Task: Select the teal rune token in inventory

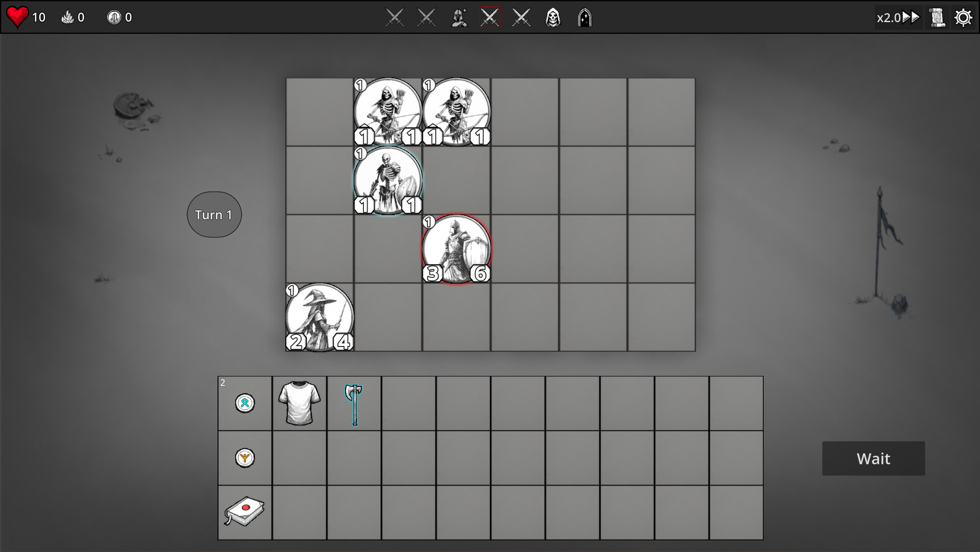Action: (244, 403)
